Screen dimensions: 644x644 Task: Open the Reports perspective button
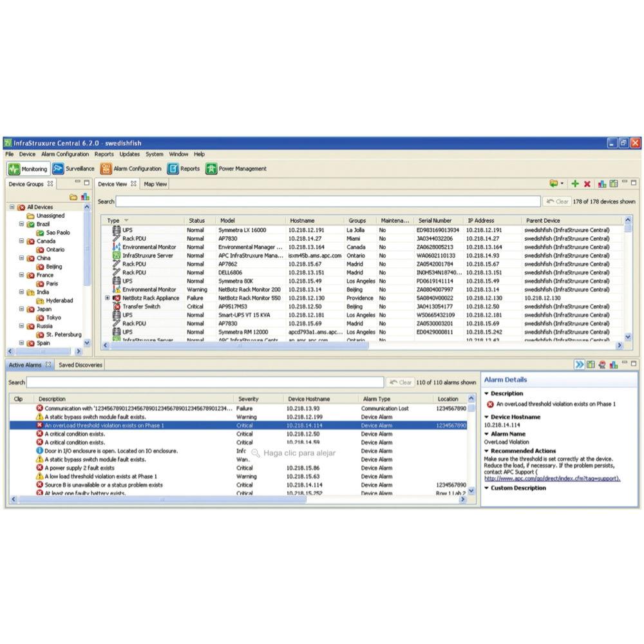click(x=184, y=169)
